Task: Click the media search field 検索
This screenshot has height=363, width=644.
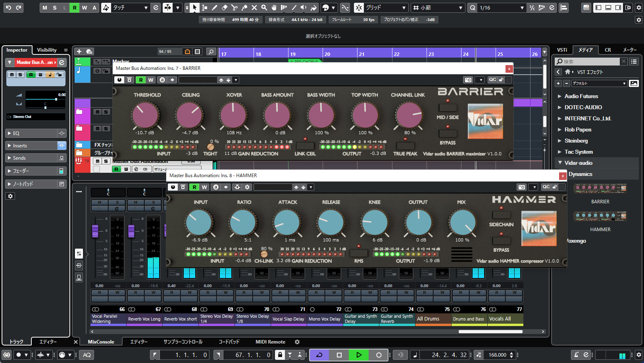Action: (587, 62)
